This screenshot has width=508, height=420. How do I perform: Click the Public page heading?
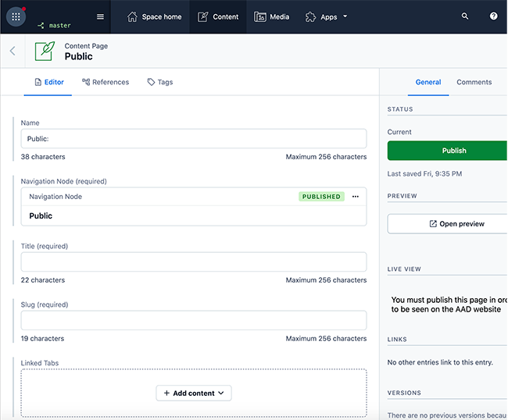click(x=78, y=56)
